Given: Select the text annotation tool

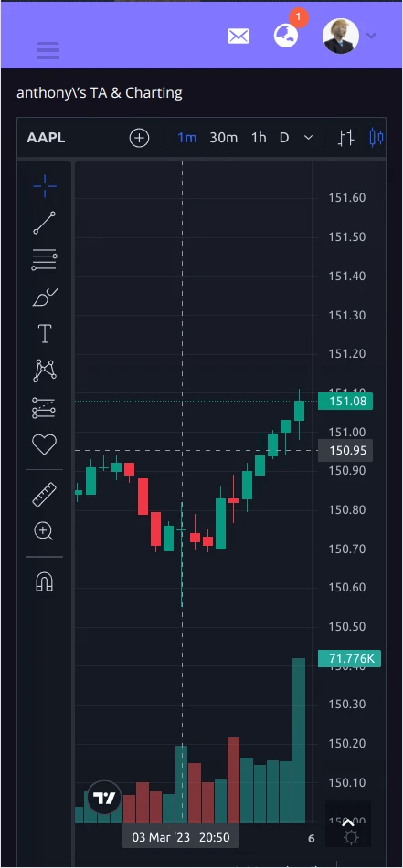Looking at the screenshot, I should (45, 334).
